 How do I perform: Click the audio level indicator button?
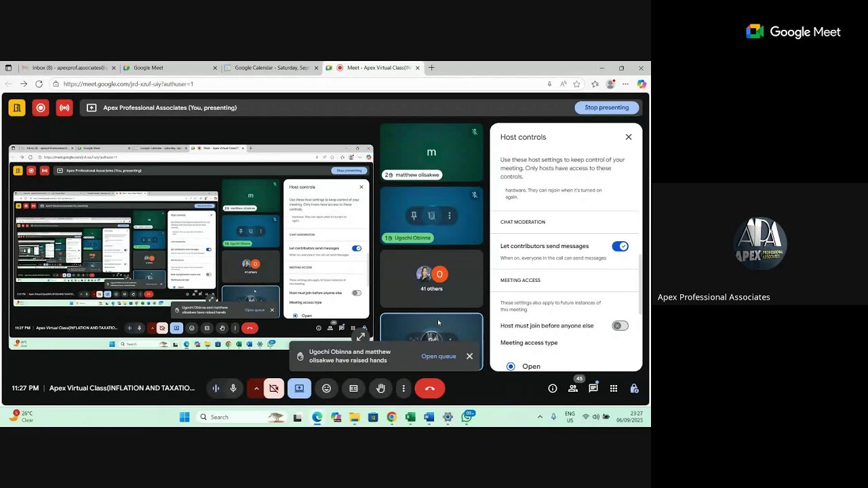216,388
